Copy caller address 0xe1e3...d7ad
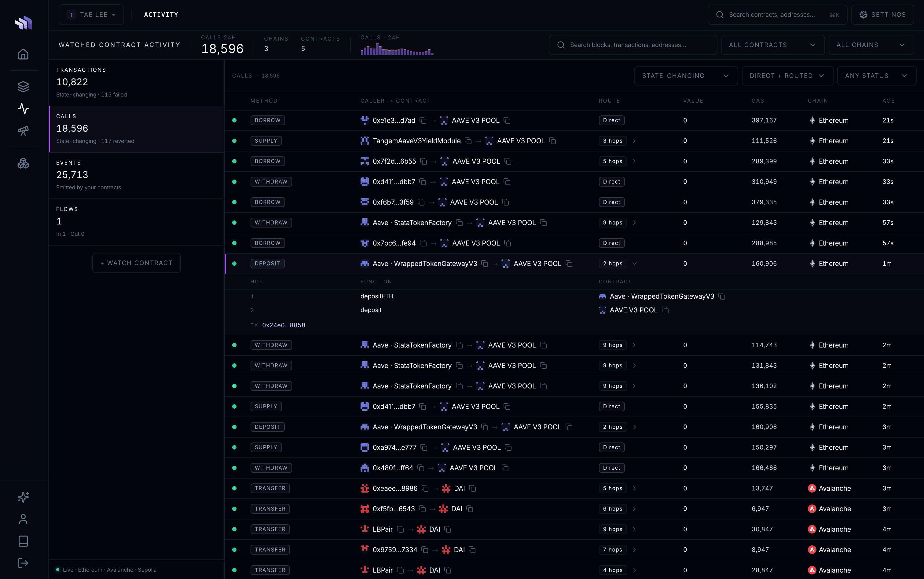This screenshot has width=924, height=579. pos(423,120)
